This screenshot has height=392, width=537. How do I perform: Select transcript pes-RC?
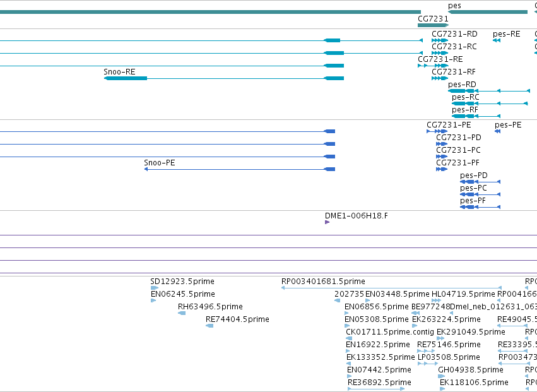coord(466,97)
